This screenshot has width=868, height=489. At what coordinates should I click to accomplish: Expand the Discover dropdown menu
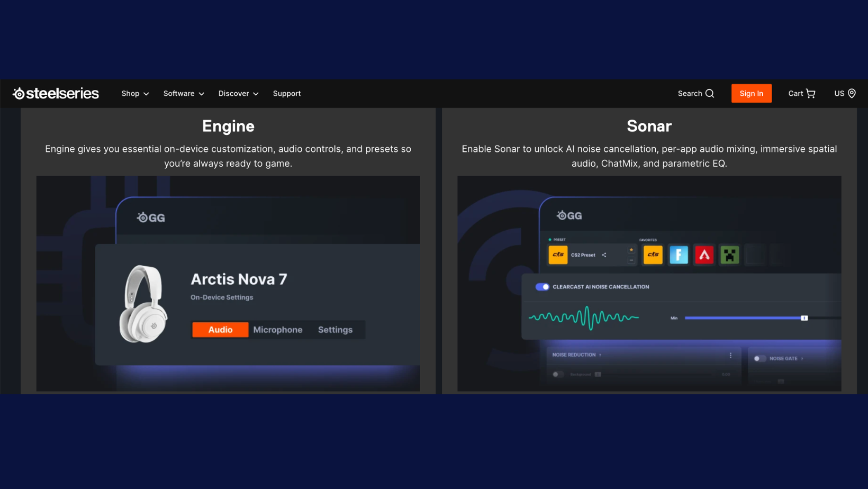tap(238, 94)
